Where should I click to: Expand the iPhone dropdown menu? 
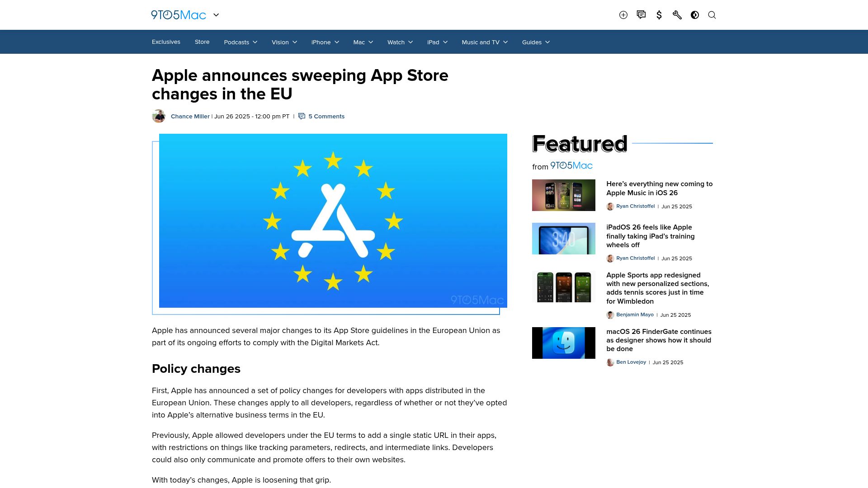point(325,42)
